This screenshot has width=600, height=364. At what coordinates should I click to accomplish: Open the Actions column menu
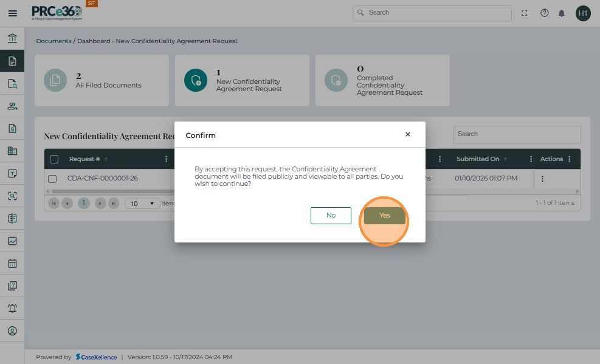coord(570,159)
